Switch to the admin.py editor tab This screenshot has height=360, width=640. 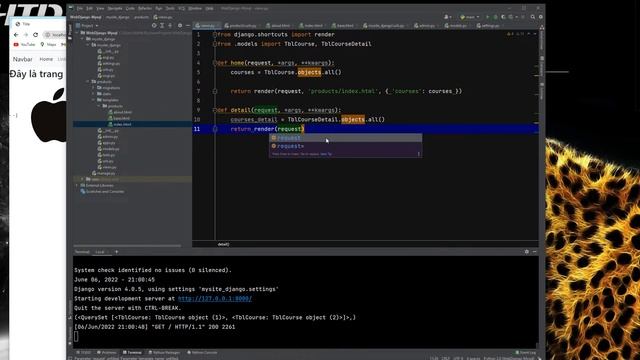(426, 26)
